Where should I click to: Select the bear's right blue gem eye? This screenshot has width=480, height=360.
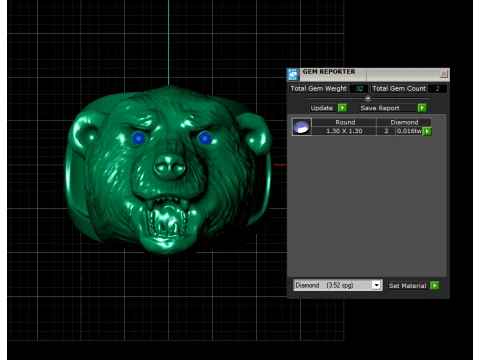point(205,138)
